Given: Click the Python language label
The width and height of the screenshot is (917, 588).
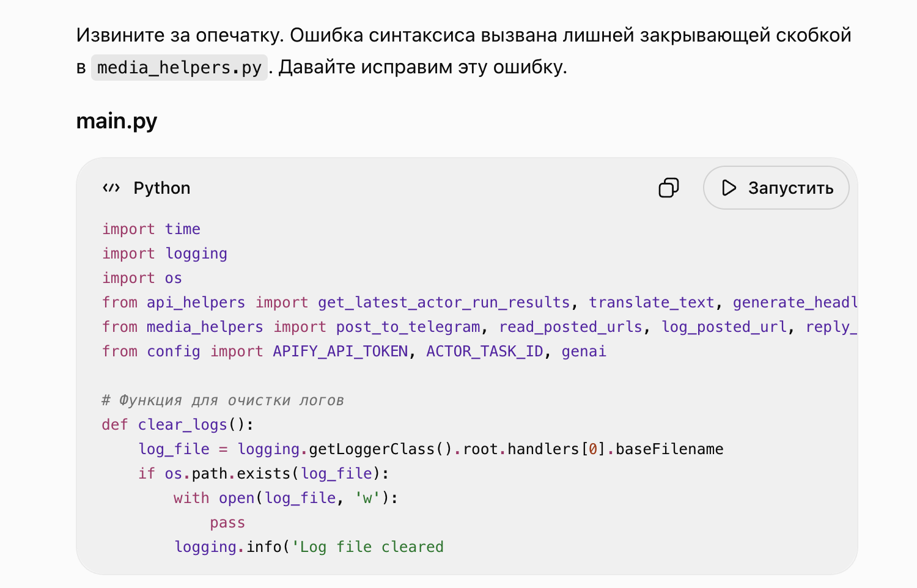Looking at the screenshot, I should (162, 188).
